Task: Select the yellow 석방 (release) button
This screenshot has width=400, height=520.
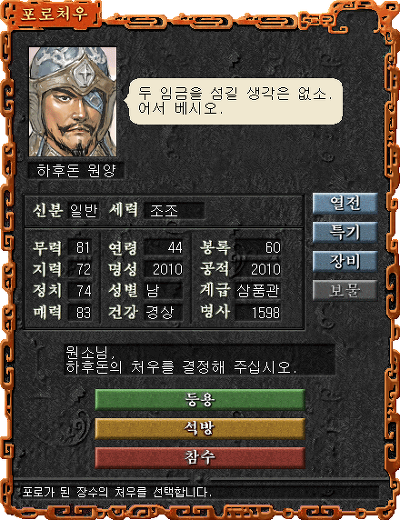Action: [200, 428]
